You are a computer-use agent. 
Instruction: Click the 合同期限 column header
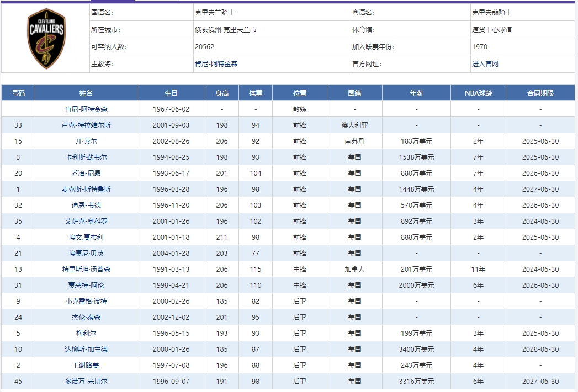tap(541, 93)
